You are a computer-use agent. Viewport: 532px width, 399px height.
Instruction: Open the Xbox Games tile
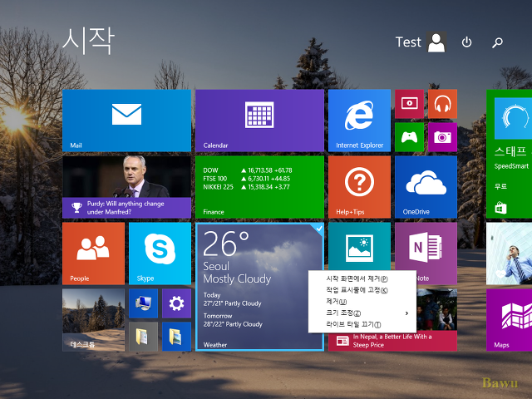[x=409, y=137]
